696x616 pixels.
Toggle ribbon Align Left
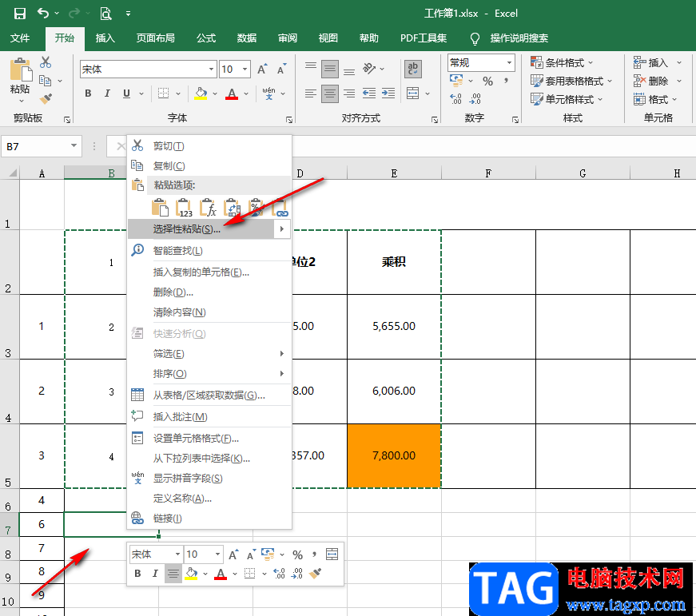(311, 93)
